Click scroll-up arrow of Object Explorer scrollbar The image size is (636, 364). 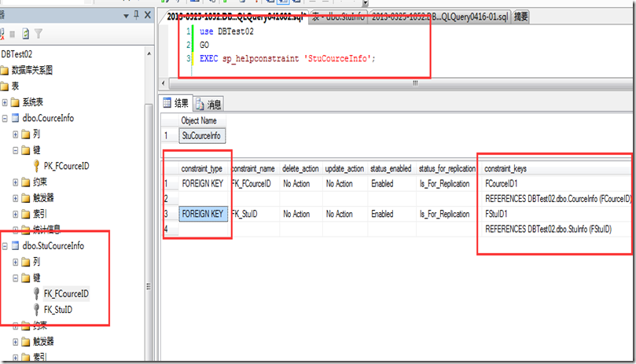coord(149,53)
